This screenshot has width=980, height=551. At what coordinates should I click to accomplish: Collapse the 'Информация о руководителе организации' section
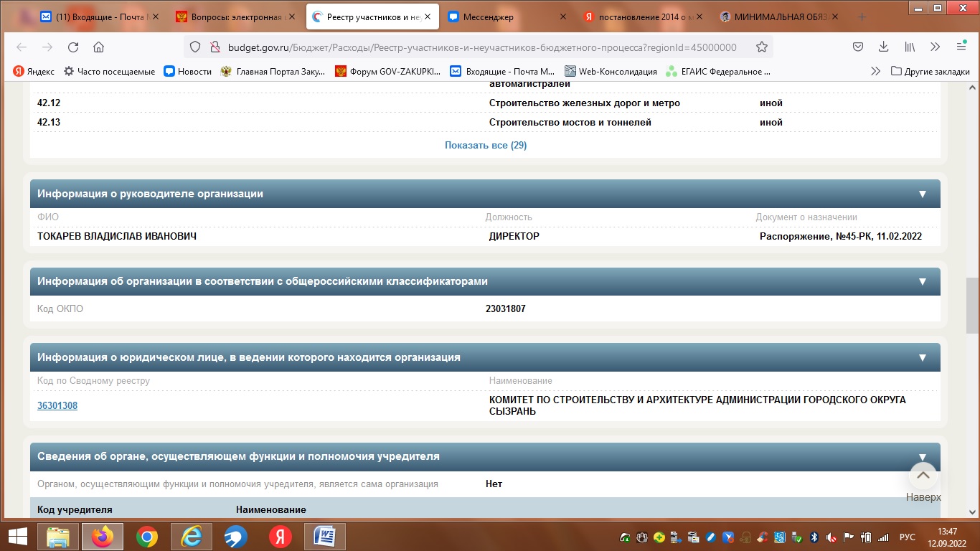coord(923,194)
